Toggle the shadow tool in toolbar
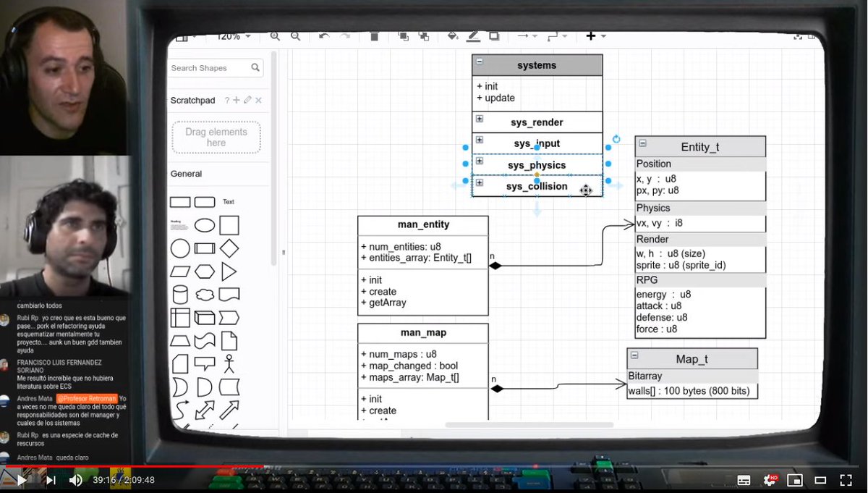This screenshot has height=493, width=868. coord(494,36)
